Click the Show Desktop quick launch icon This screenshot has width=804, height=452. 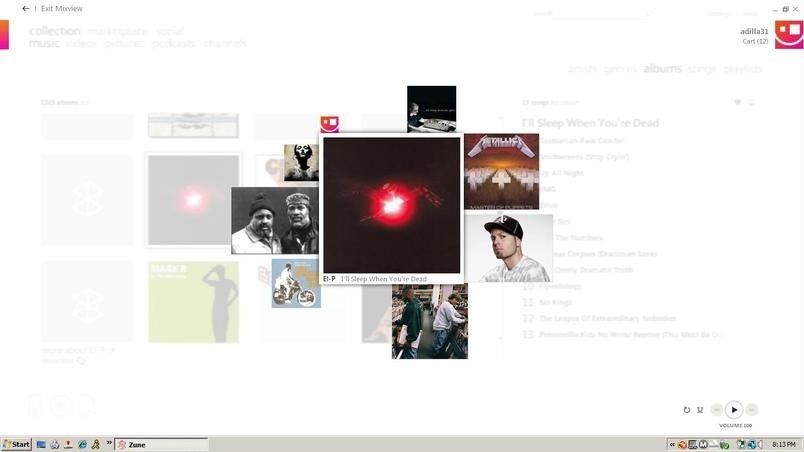pyautogui.click(x=41, y=444)
